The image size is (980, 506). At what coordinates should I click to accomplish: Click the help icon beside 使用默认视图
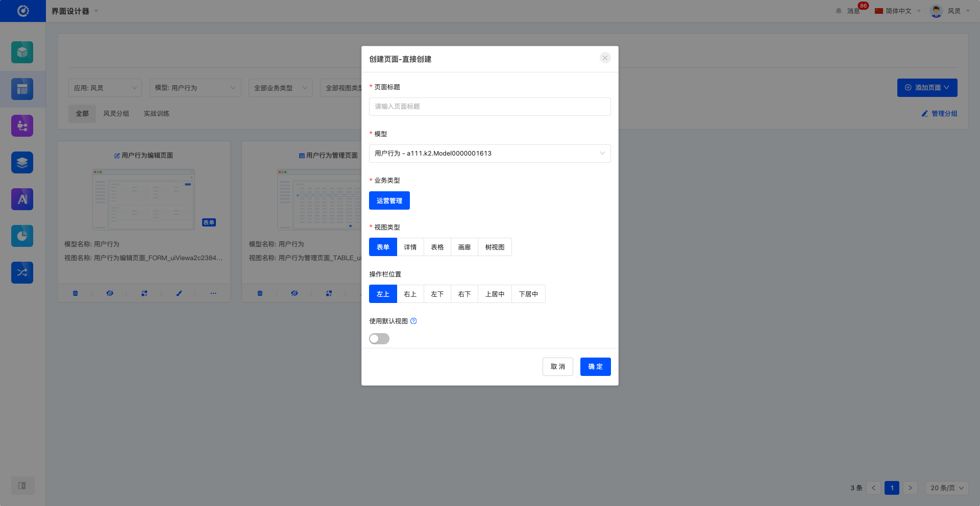point(413,321)
